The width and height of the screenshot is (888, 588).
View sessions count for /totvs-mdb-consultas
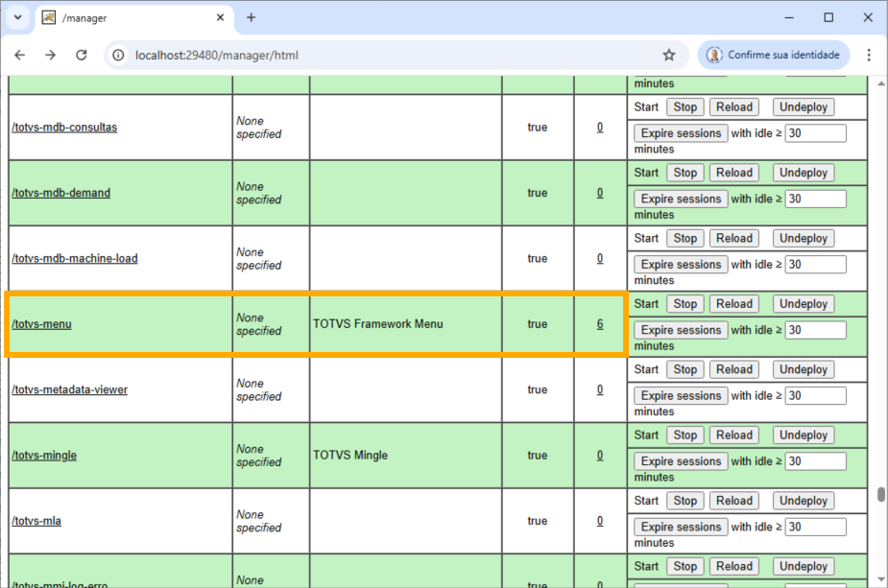point(600,128)
